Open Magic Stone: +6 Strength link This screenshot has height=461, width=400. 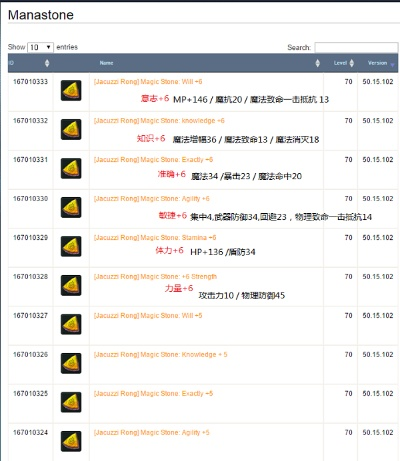tap(155, 277)
